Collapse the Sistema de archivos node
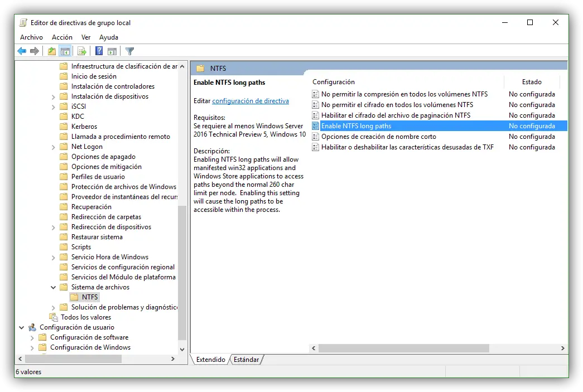This screenshot has width=583, height=392. click(53, 287)
